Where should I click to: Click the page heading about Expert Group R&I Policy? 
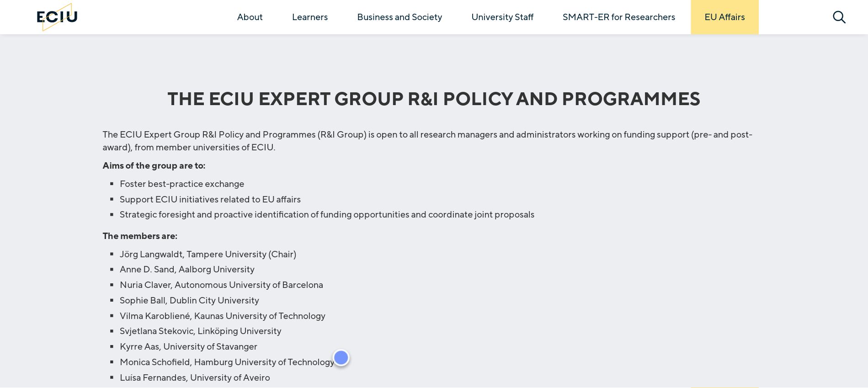[434, 99]
